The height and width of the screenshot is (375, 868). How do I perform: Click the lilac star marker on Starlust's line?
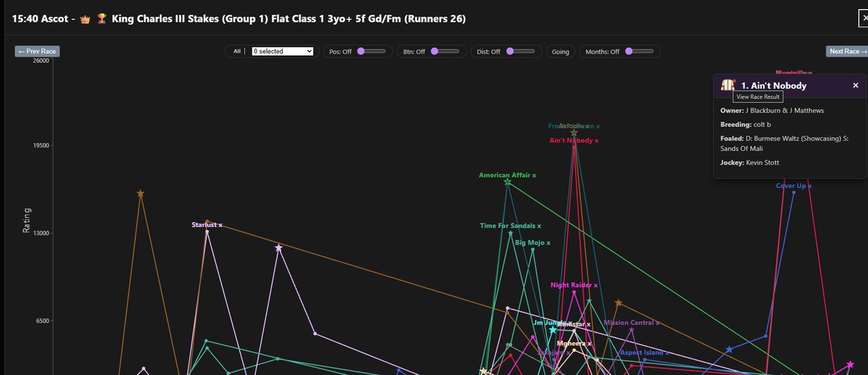278,248
